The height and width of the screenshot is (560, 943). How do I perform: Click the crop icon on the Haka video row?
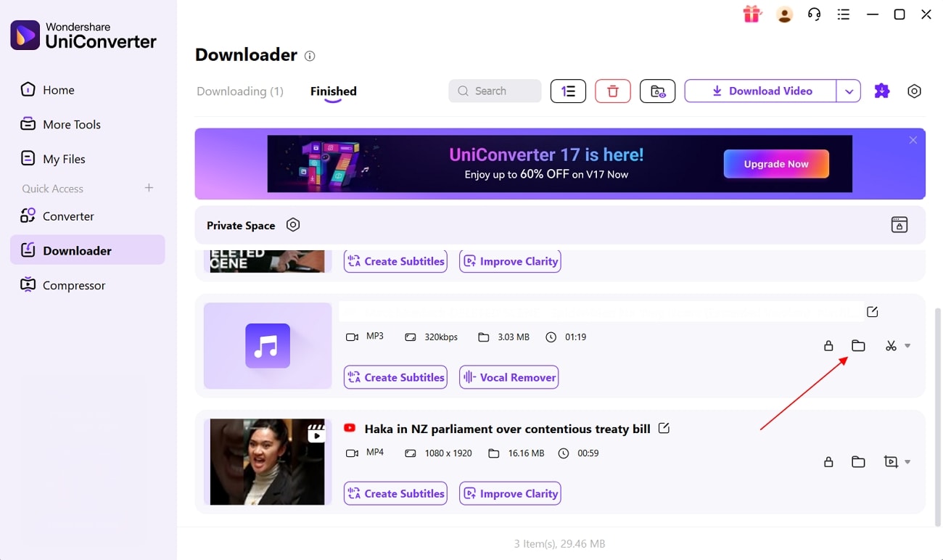891,462
